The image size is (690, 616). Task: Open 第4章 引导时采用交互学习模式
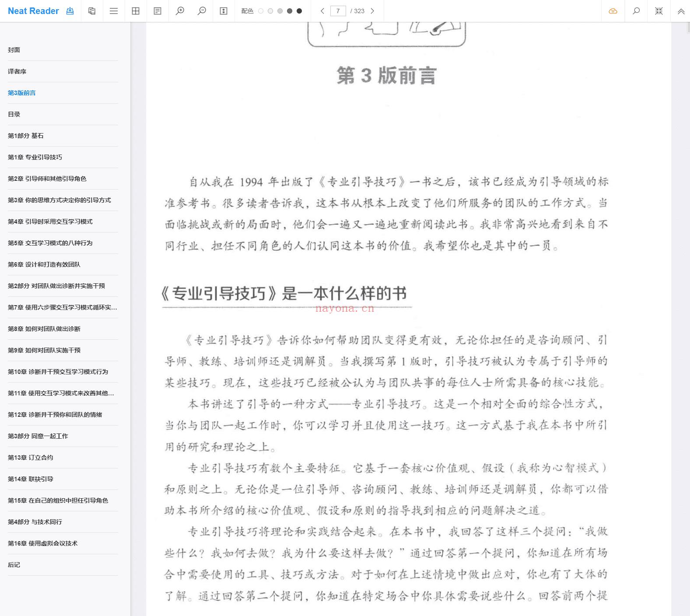[x=63, y=222]
